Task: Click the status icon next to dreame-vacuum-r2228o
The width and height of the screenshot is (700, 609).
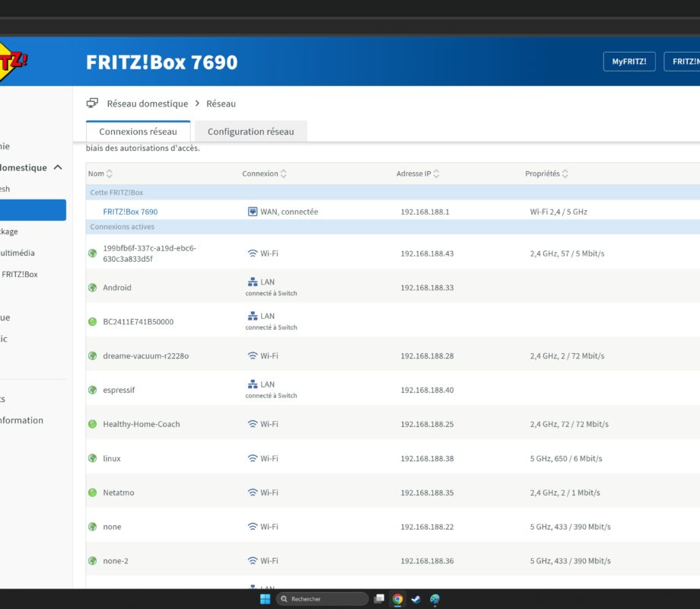Action: (x=92, y=356)
